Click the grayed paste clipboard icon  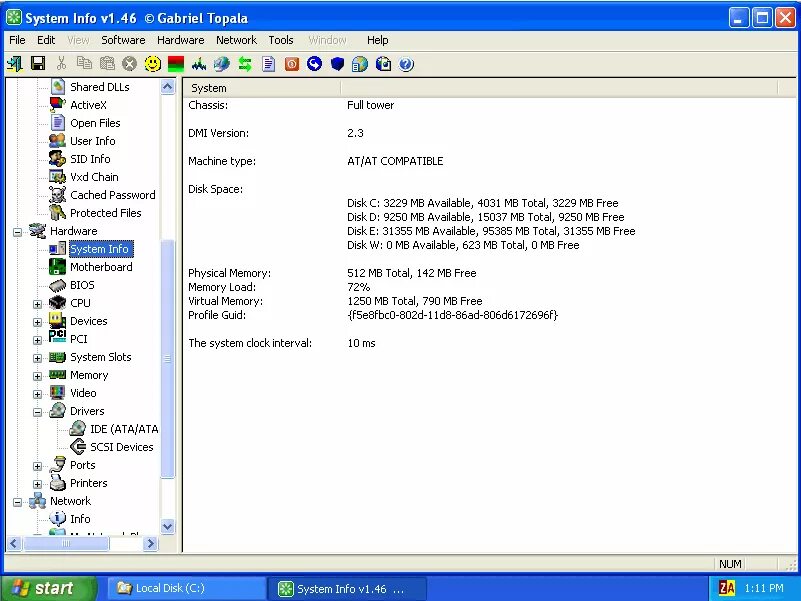[107, 64]
